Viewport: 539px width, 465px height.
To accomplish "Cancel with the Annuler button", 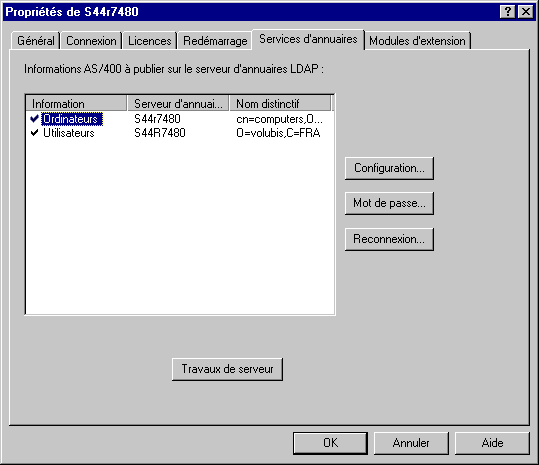I will (411, 443).
